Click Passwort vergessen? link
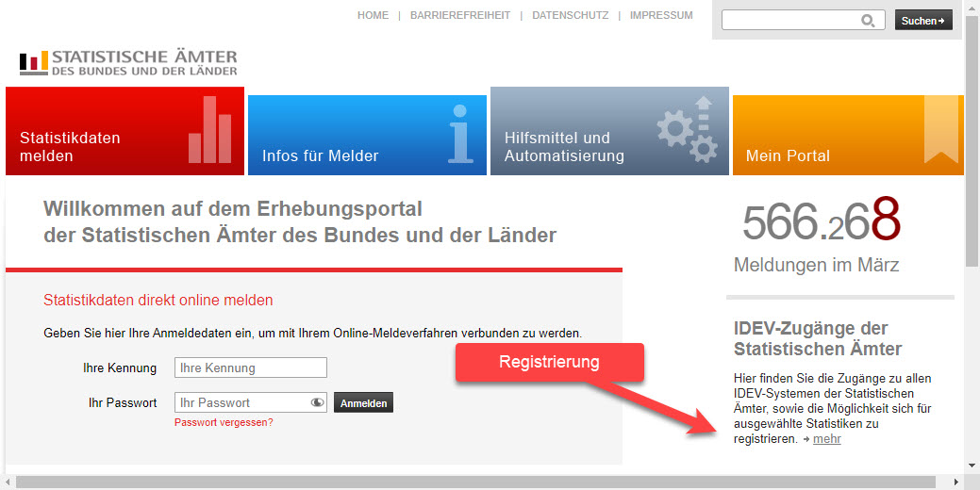 224,422
